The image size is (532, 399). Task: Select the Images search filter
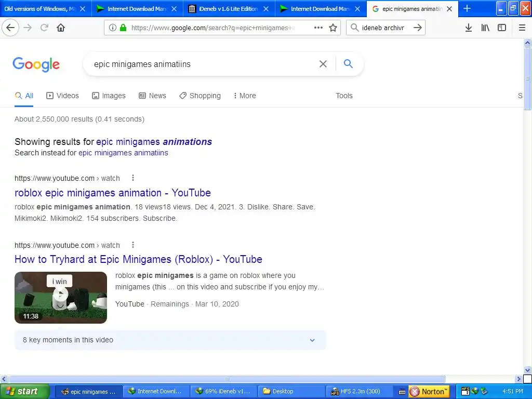click(x=109, y=96)
